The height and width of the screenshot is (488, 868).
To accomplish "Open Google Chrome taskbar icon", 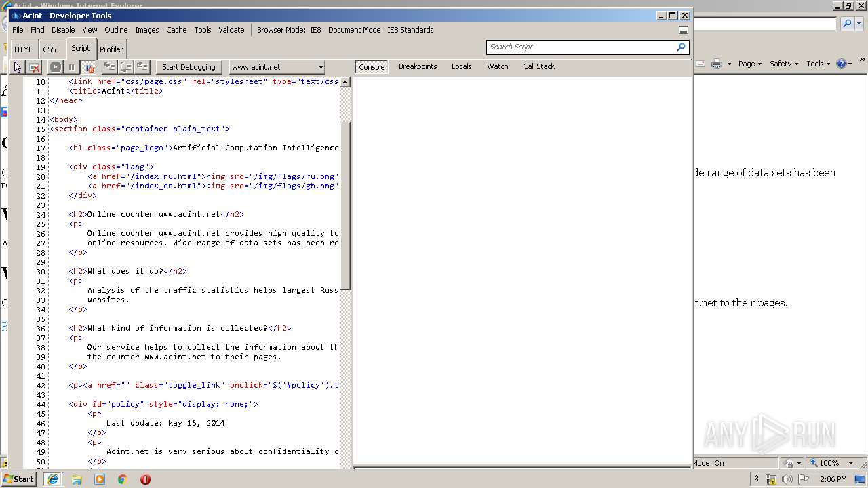I will [x=122, y=479].
